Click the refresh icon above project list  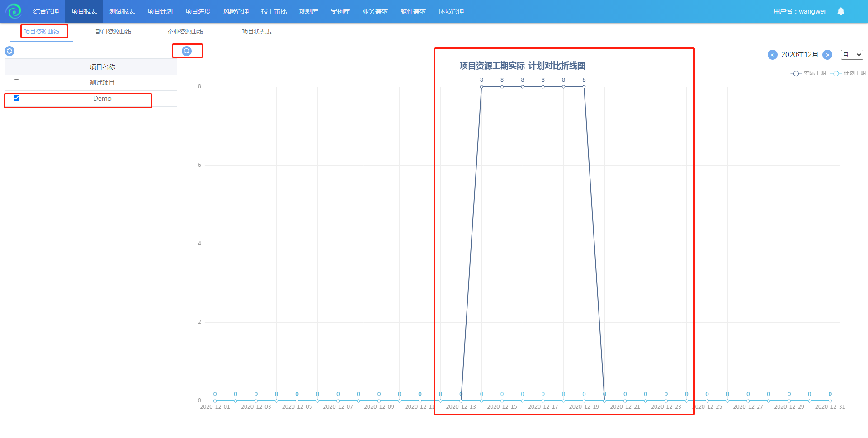(x=9, y=51)
